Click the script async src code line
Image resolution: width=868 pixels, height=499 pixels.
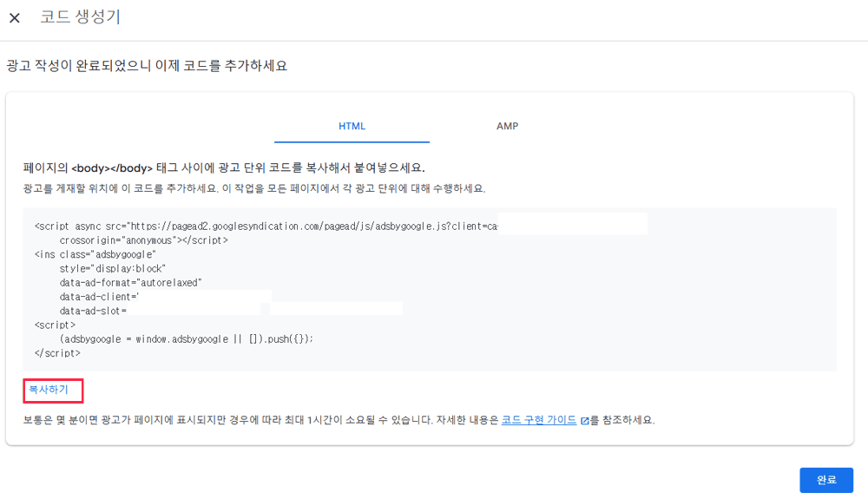point(266,227)
